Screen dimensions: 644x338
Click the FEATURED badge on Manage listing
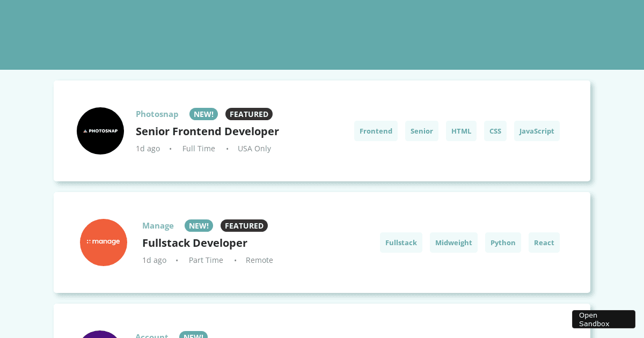pyautogui.click(x=244, y=226)
